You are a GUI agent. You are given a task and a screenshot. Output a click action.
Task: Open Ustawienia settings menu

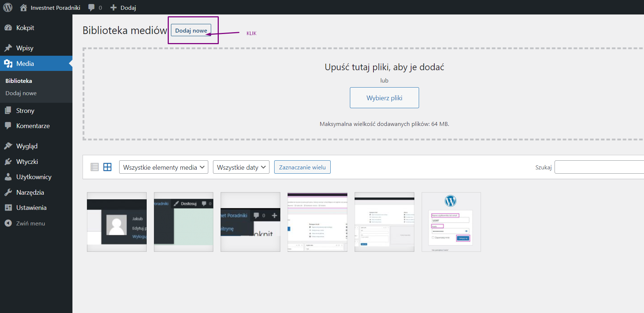tap(31, 208)
